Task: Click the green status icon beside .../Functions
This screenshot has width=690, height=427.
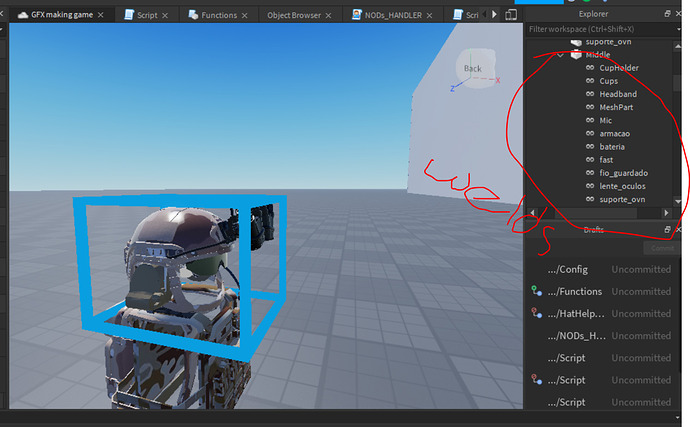Action: coord(536,291)
